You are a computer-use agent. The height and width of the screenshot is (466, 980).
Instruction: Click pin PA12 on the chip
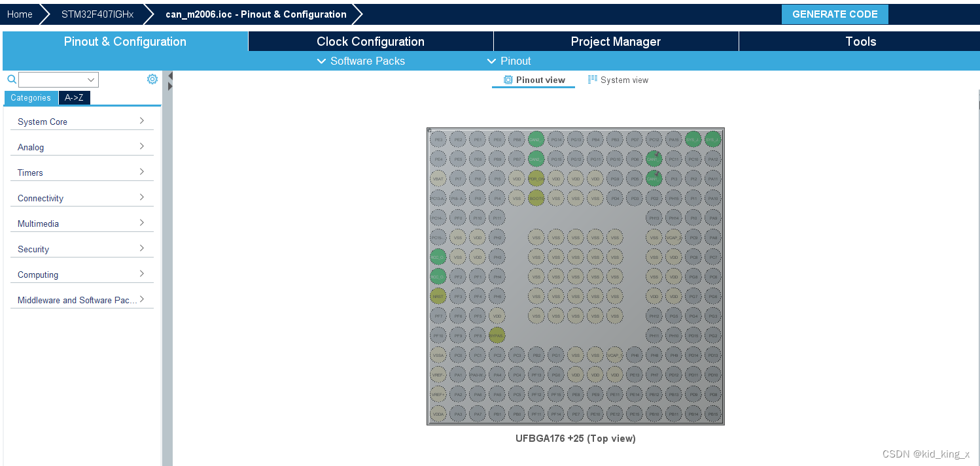(x=713, y=159)
